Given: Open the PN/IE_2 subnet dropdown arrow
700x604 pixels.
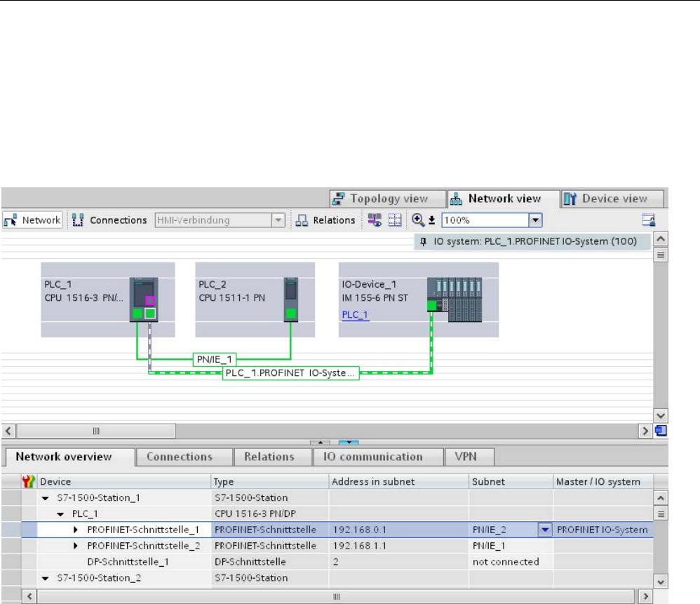Looking at the screenshot, I should 545,530.
